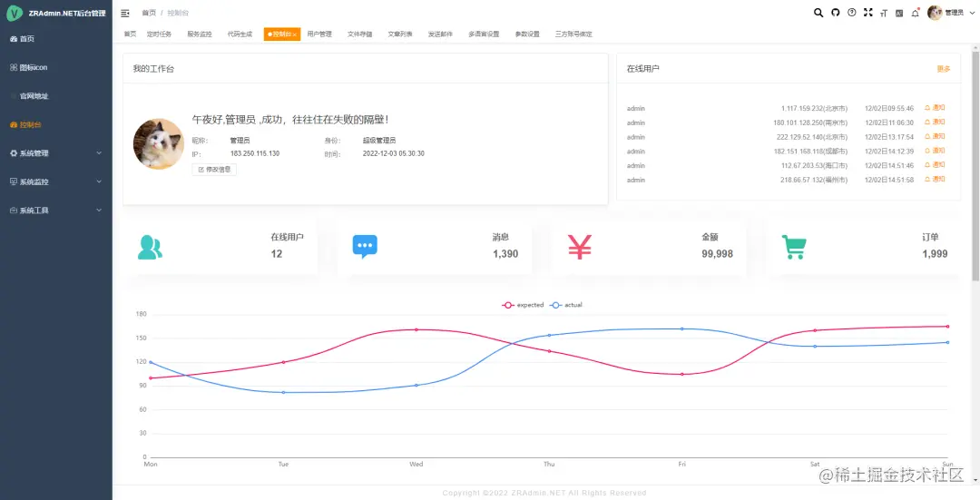Switch to the 文章列表 tab
The height and width of the screenshot is (500, 980).
(400, 34)
